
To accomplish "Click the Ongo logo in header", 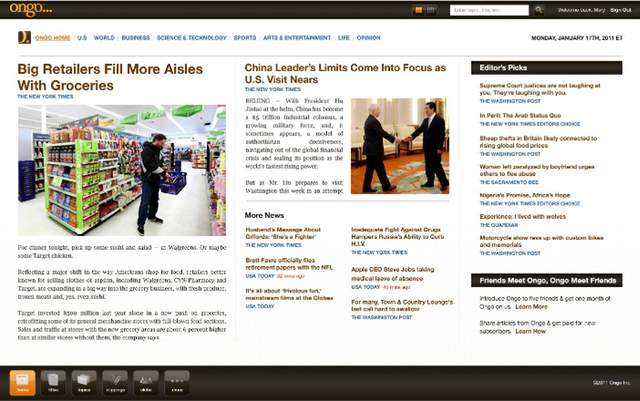I will coord(31,9).
